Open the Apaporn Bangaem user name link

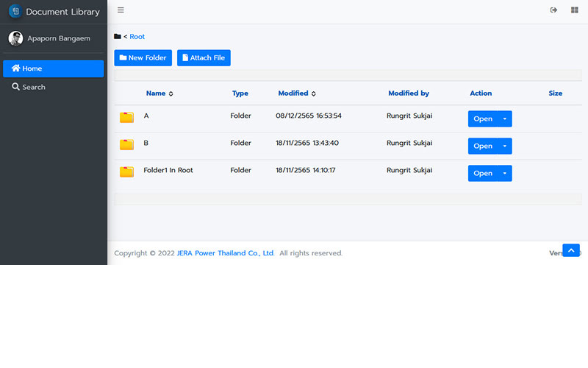(59, 38)
